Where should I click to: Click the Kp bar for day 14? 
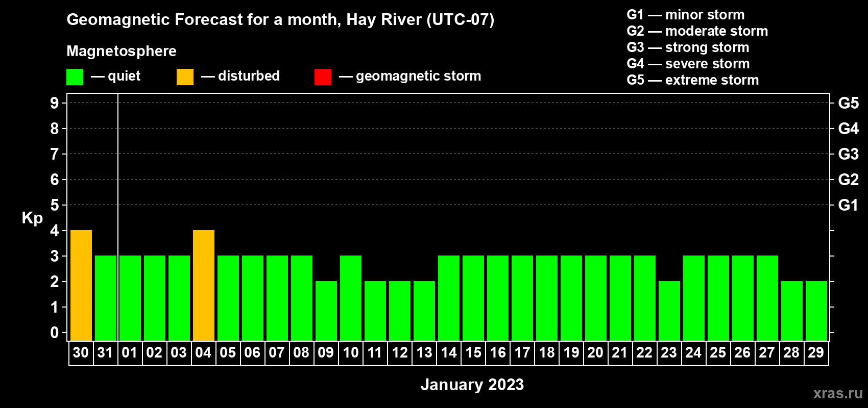click(449, 298)
